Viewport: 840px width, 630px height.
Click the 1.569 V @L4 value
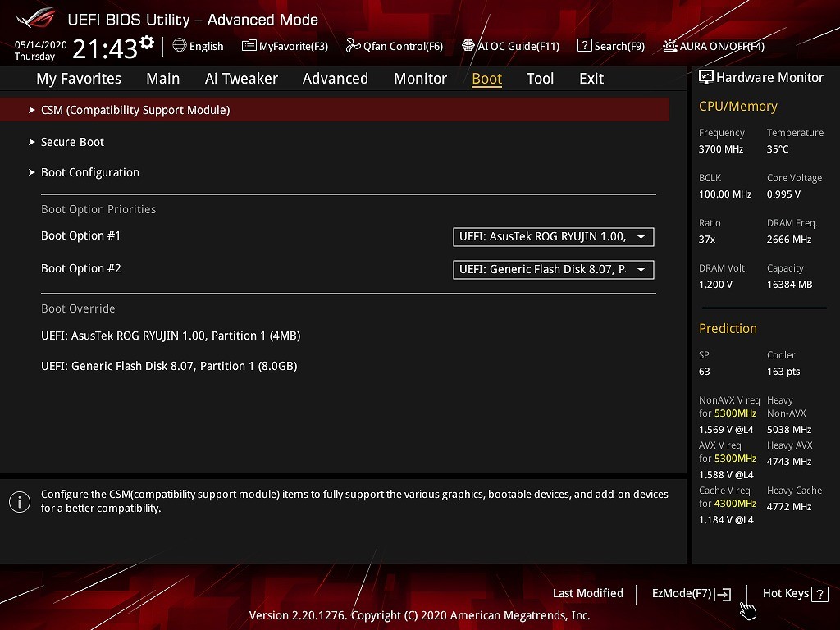[x=726, y=430]
